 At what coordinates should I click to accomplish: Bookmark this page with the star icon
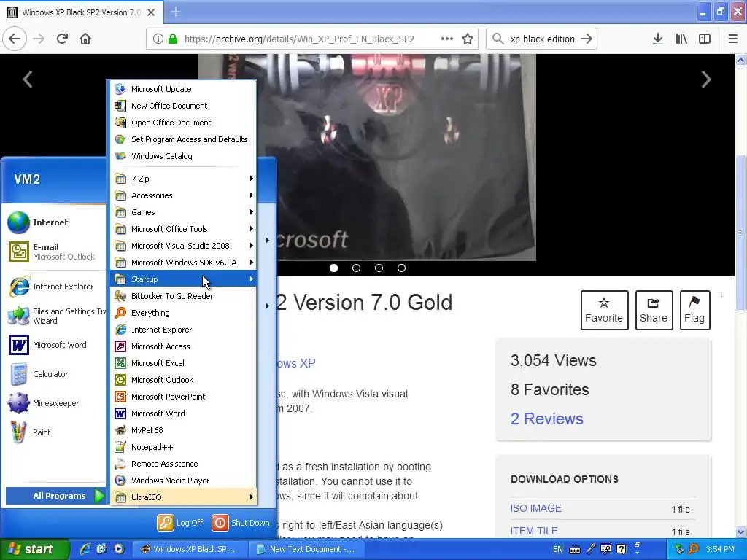click(x=468, y=39)
